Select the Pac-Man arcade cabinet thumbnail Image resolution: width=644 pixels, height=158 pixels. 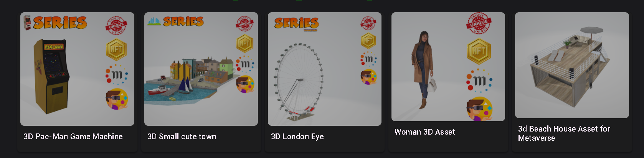tap(77, 69)
